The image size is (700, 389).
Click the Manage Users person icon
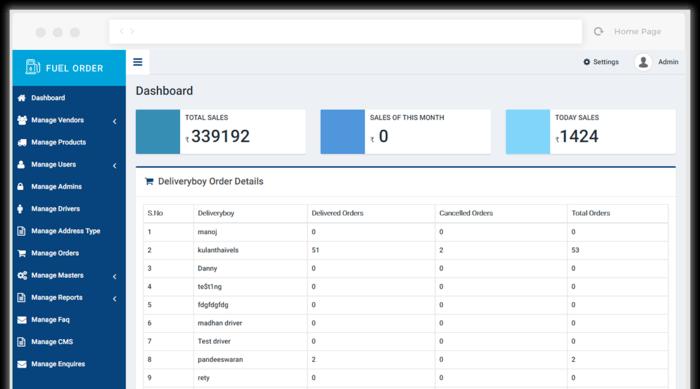pyautogui.click(x=21, y=164)
